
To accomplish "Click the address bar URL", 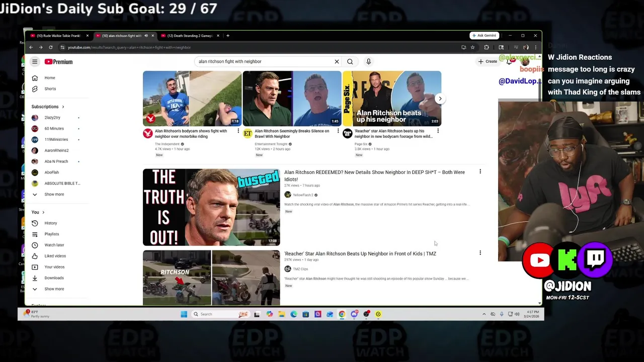I will click(129, 47).
